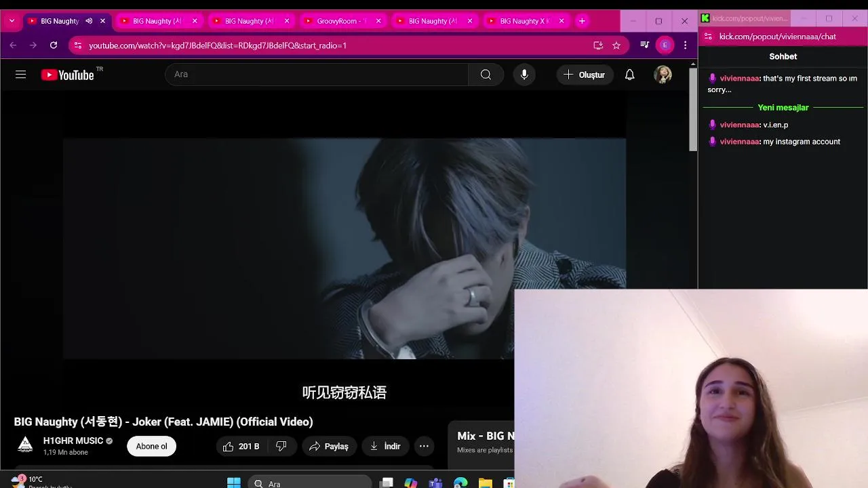Open the Chrome three-dot menu
This screenshot has width=868, height=488.
click(x=686, y=45)
